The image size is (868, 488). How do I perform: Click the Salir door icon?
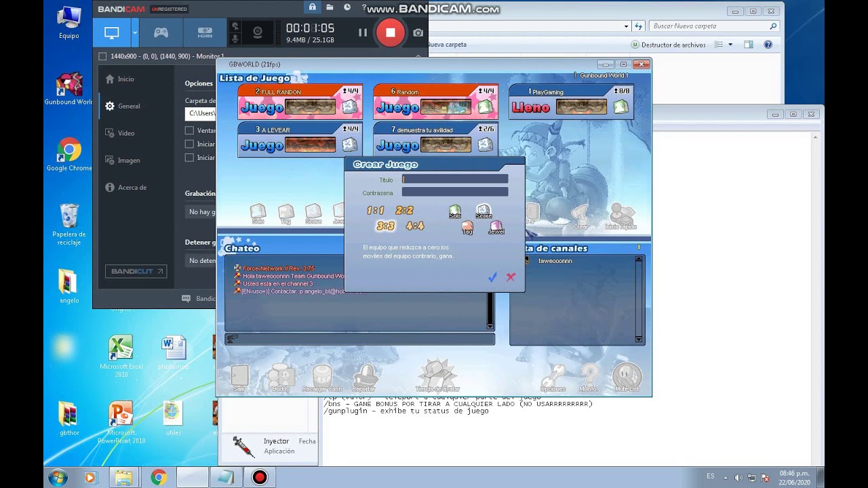239,378
